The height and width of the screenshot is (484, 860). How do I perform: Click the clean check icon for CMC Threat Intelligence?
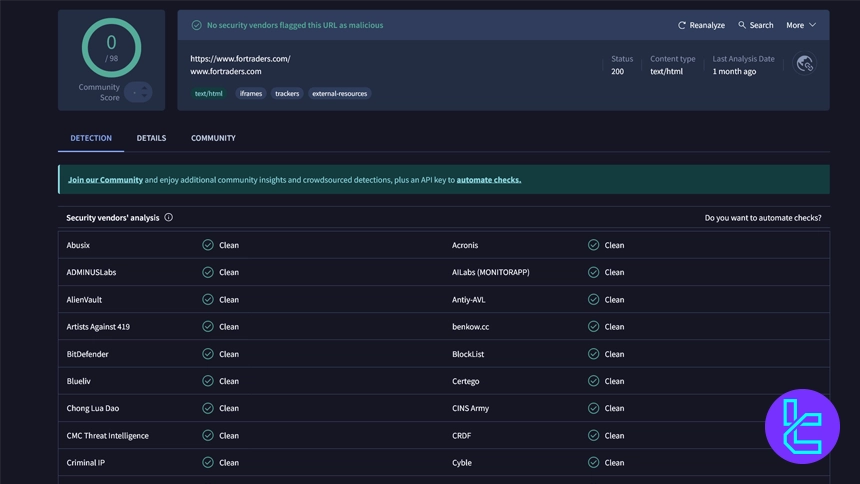[208, 435]
